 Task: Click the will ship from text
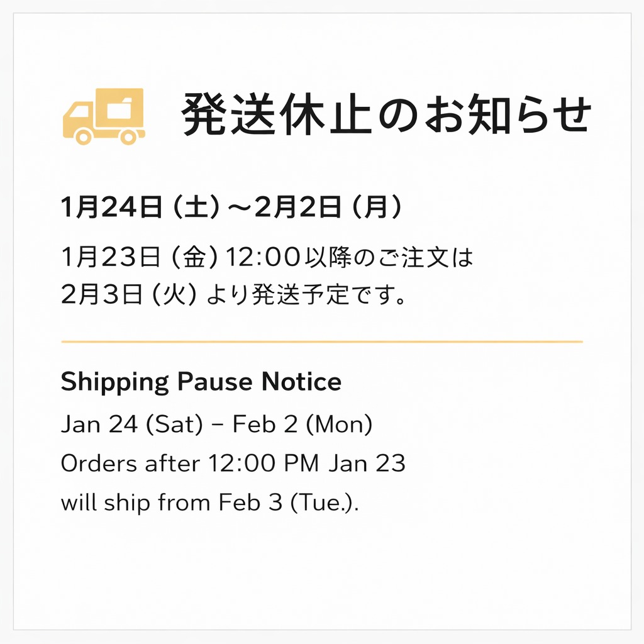(136, 503)
